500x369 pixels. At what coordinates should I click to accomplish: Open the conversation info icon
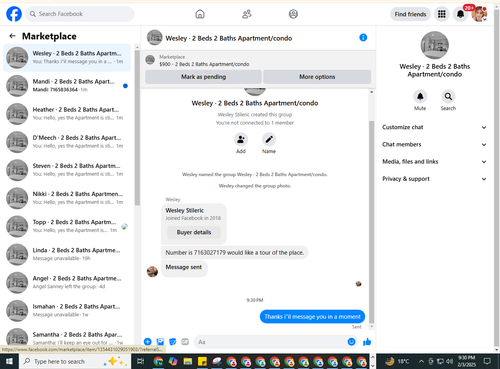pos(363,37)
